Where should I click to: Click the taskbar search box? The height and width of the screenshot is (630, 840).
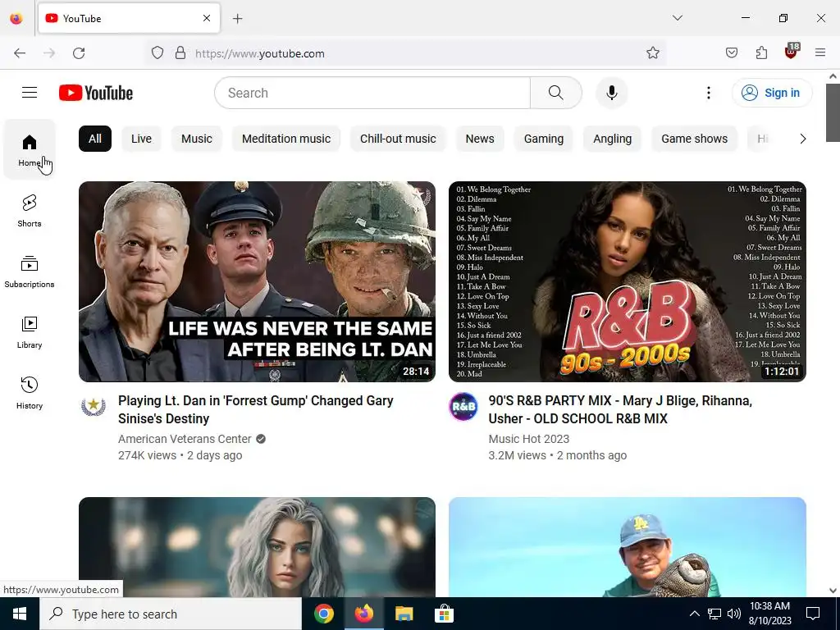click(171, 614)
